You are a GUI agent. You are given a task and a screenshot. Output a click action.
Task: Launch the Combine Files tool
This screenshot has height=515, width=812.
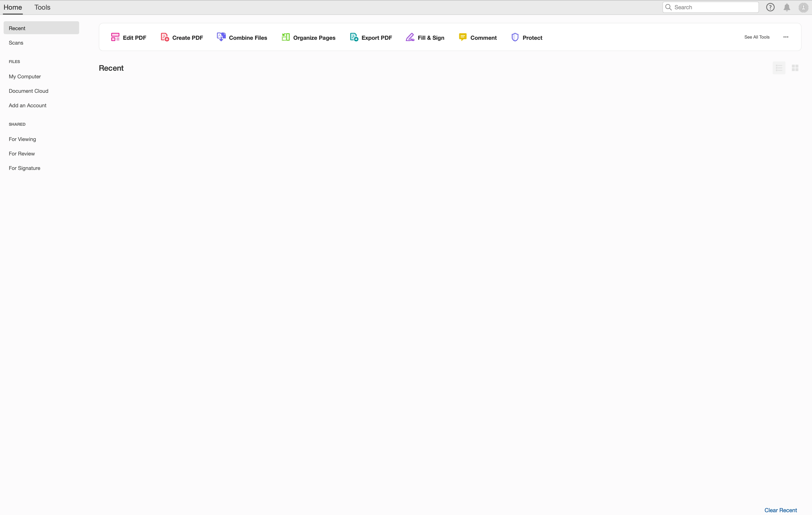point(242,37)
